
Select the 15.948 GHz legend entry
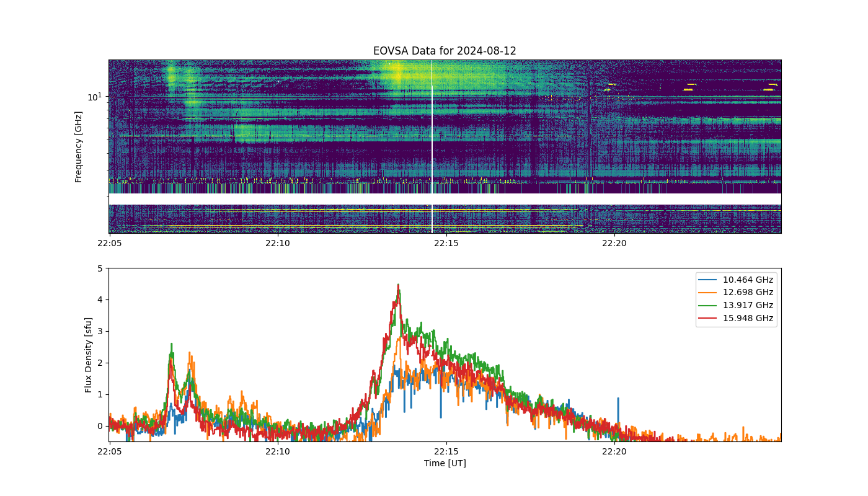[x=736, y=318]
